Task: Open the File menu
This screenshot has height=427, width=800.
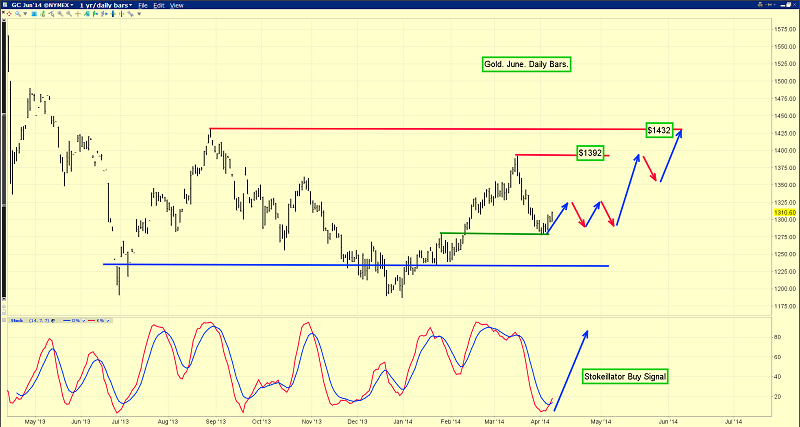Action: [x=143, y=5]
